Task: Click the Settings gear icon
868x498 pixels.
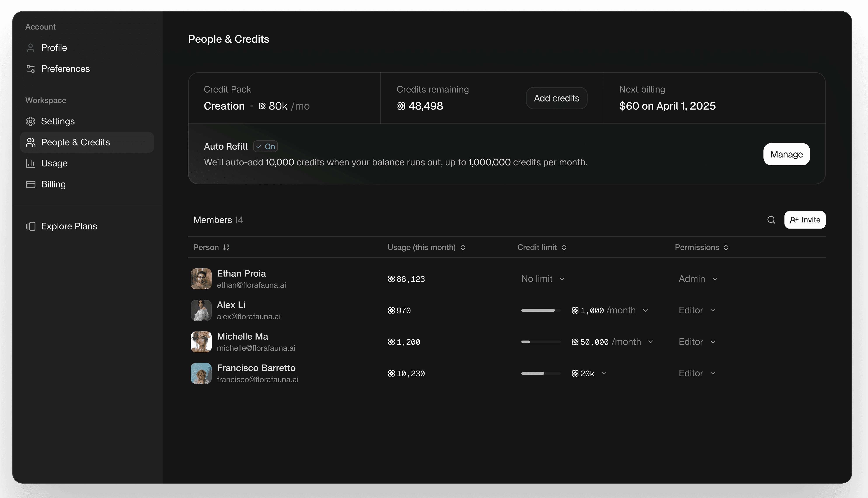Action: pos(30,121)
